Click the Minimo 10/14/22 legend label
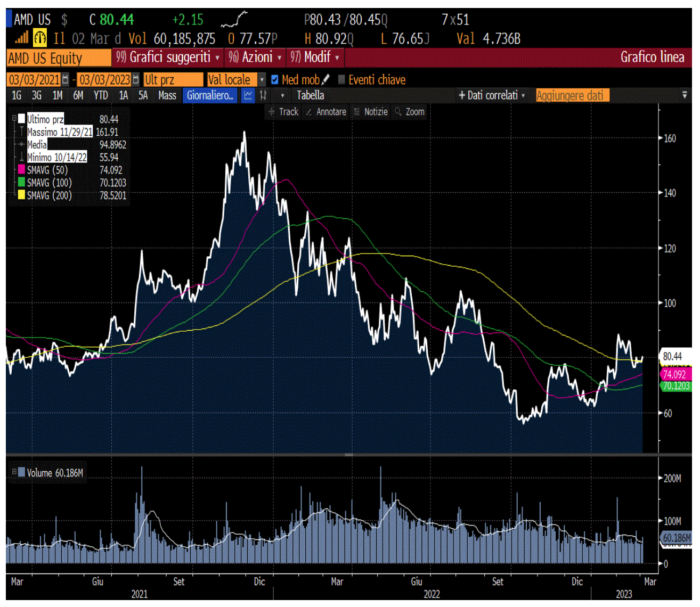 tap(57, 158)
